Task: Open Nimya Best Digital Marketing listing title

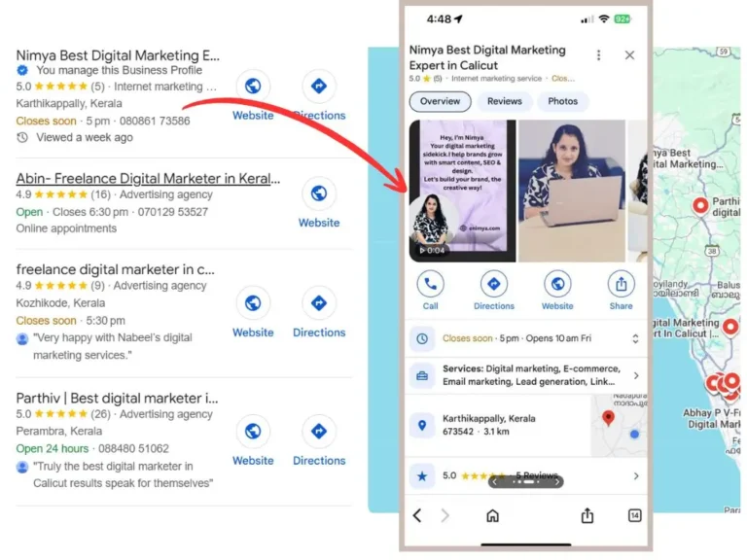Action: pyautogui.click(x=118, y=55)
